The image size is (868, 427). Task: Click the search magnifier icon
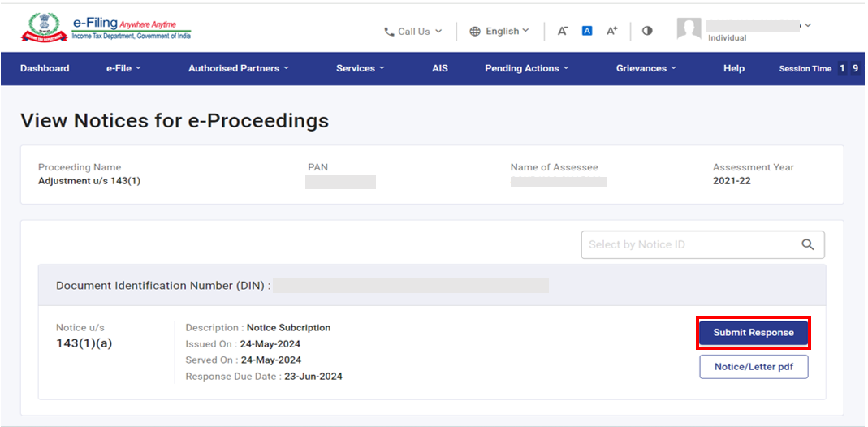[x=807, y=244]
